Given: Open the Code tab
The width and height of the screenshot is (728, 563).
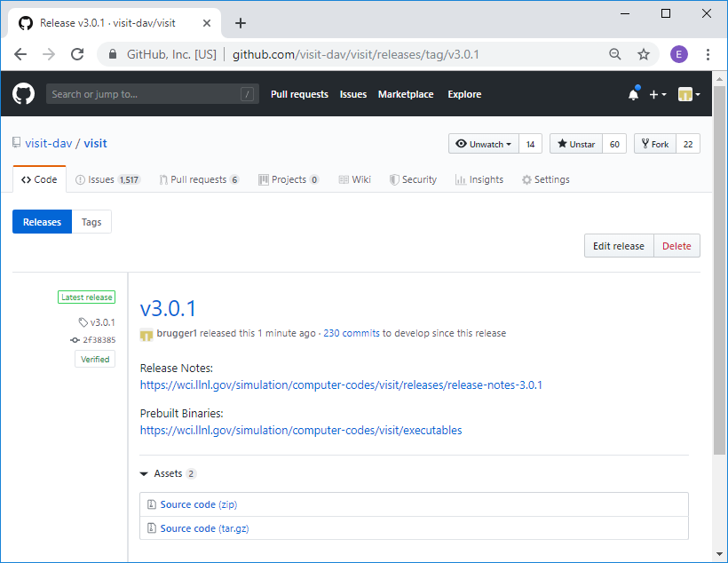Looking at the screenshot, I should [39, 179].
